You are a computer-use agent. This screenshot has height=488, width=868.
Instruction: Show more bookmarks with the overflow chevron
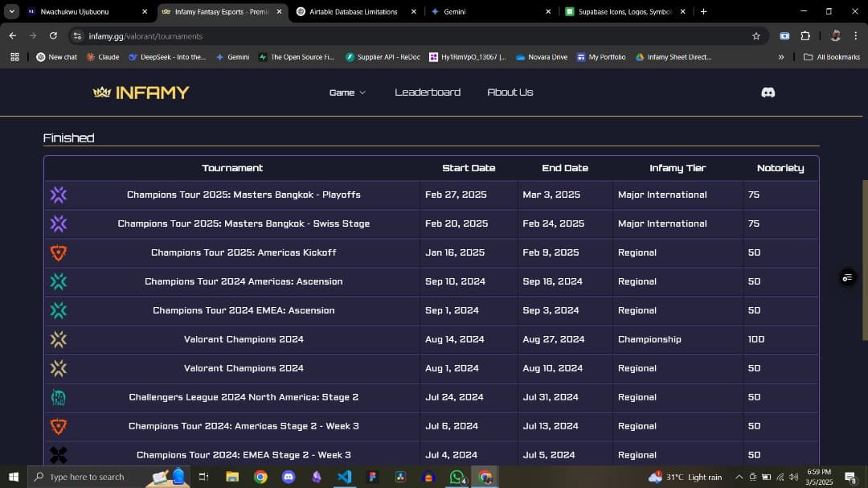781,57
